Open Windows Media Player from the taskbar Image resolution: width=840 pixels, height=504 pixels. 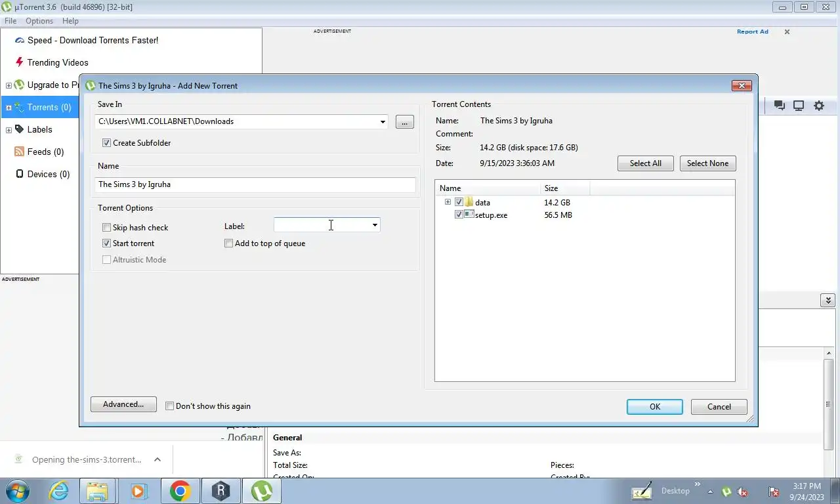(x=138, y=491)
